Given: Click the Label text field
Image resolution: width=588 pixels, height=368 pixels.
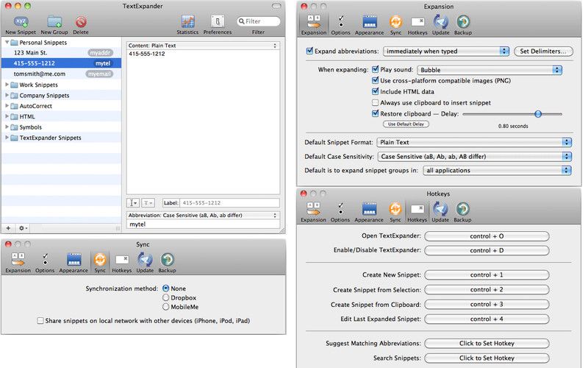Looking at the screenshot, I should coord(229,203).
